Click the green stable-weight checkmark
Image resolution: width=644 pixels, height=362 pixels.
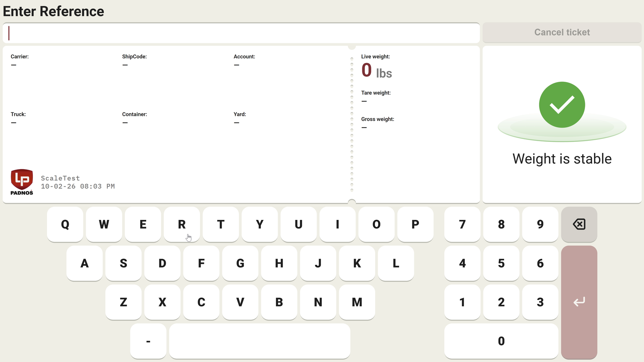click(562, 105)
